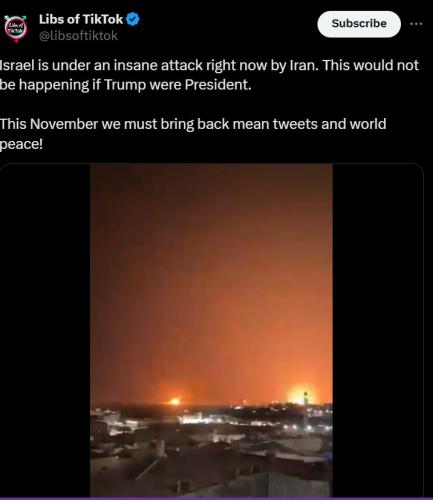Open the Libs of TikTok display name
Image resolution: width=433 pixels, height=500 pixels.
81,20
